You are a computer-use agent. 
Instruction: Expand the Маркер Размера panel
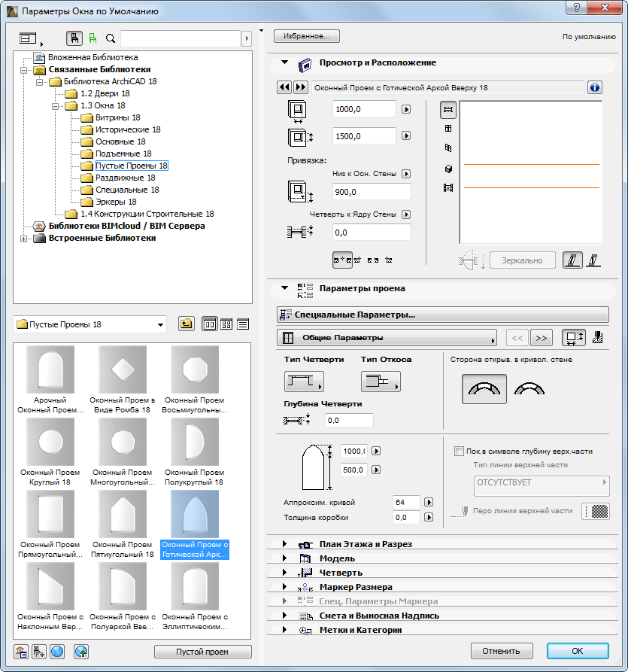[284, 587]
